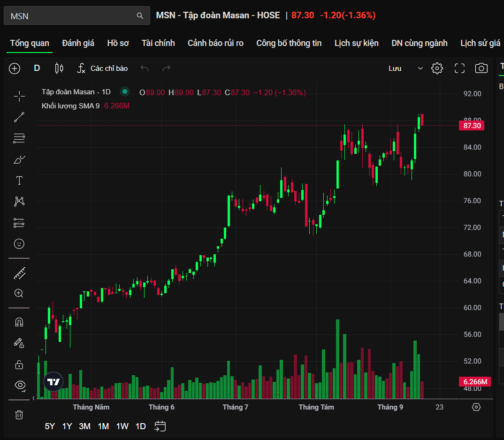Select the 3M time range
This screenshot has height=440, width=504.
[85, 426]
